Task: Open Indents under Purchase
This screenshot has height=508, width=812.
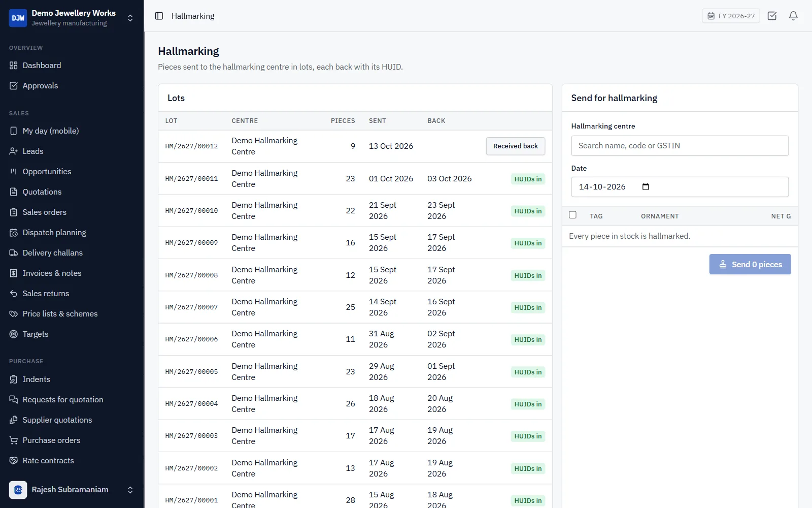Action: (x=72, y=379)
